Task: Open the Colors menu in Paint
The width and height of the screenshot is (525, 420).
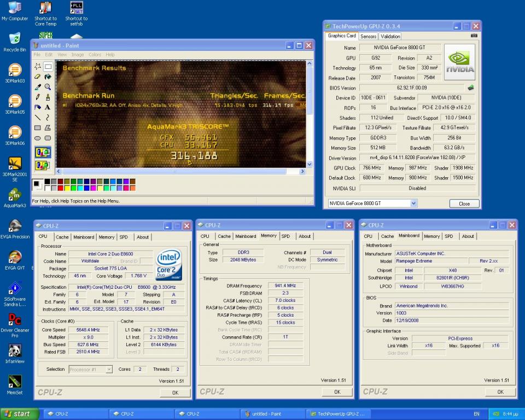Action: tap(95, 55)
